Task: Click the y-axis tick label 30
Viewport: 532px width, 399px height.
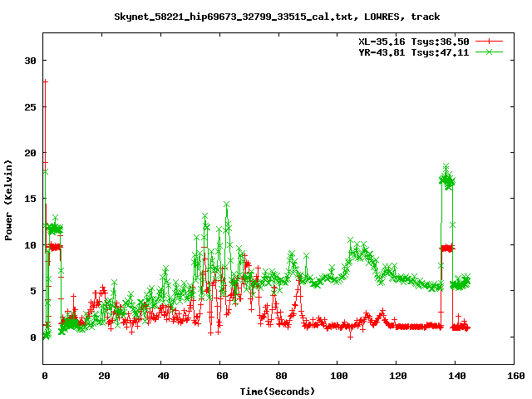Action: point(30,61)
